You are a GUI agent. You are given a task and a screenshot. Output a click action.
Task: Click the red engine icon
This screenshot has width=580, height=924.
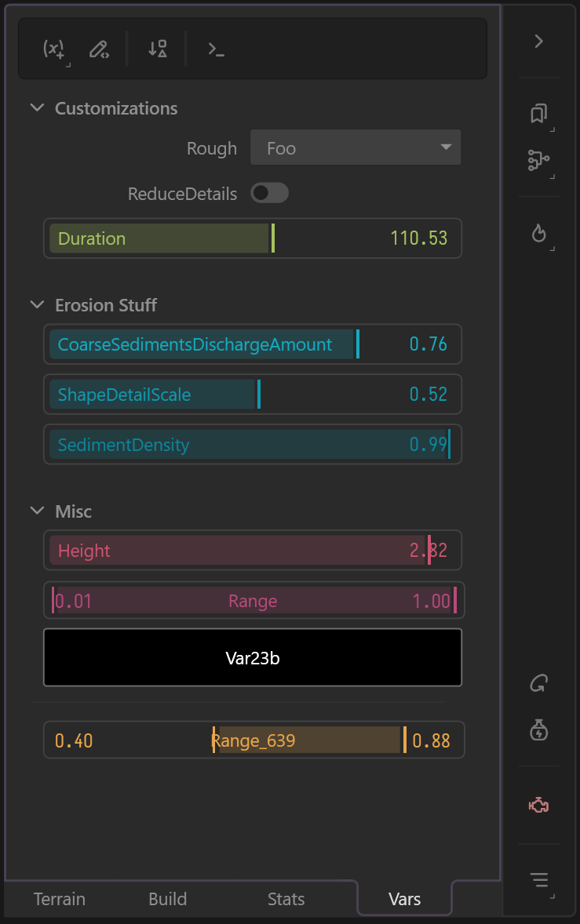point(538,805)
